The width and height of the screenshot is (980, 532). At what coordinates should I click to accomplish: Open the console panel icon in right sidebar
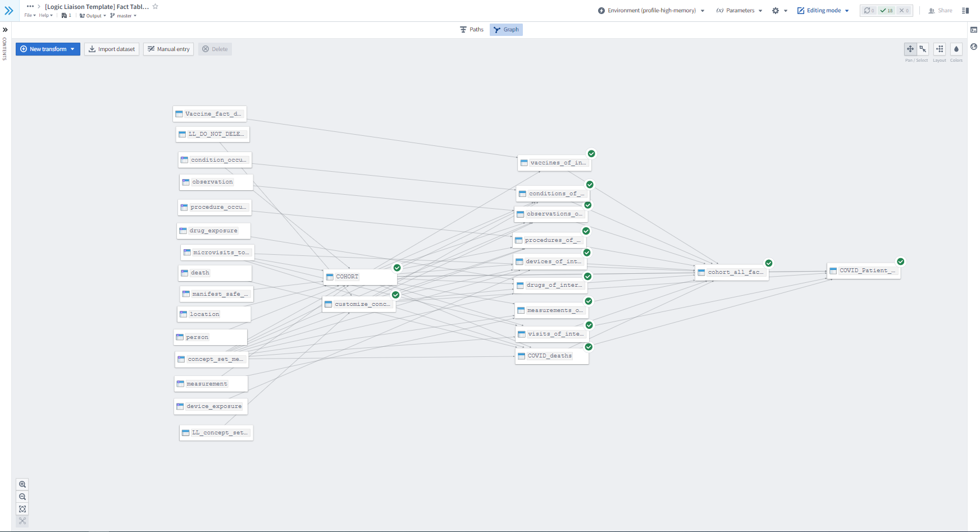pyautogui.click(x=974, y=30)
